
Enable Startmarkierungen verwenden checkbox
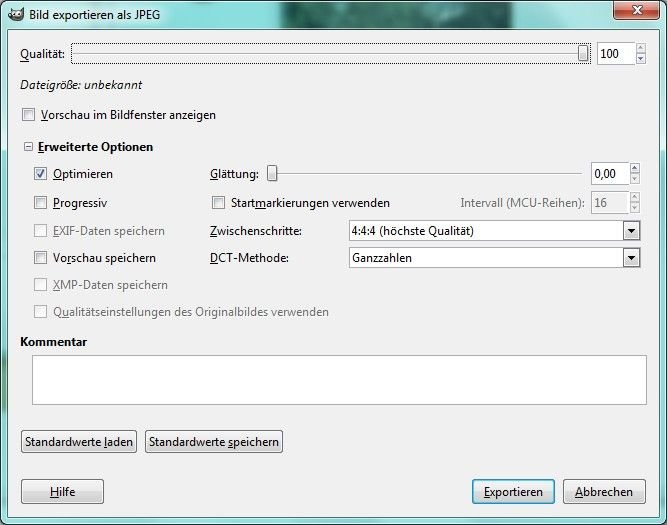[218, 203]
